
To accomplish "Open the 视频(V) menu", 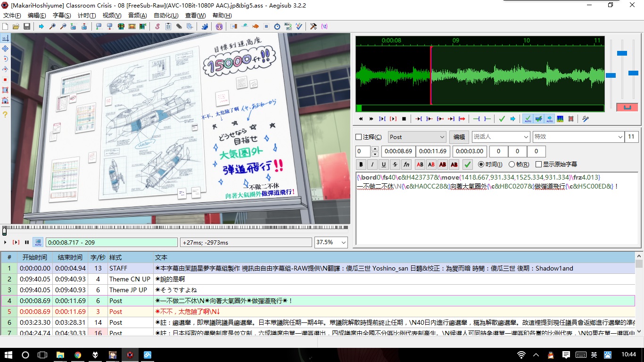I will (x=112, y=15).
